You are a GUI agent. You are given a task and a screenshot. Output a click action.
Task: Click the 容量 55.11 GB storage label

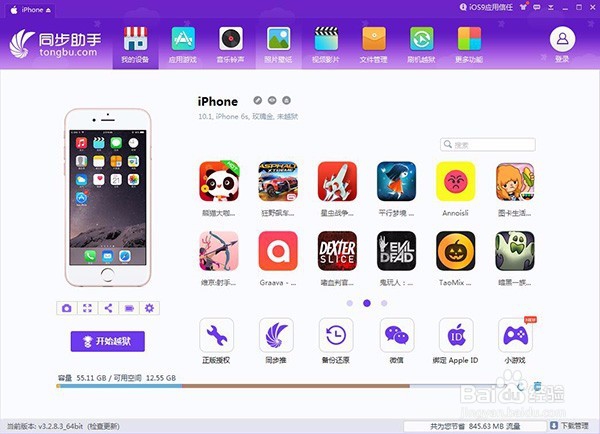click(82, 378)
